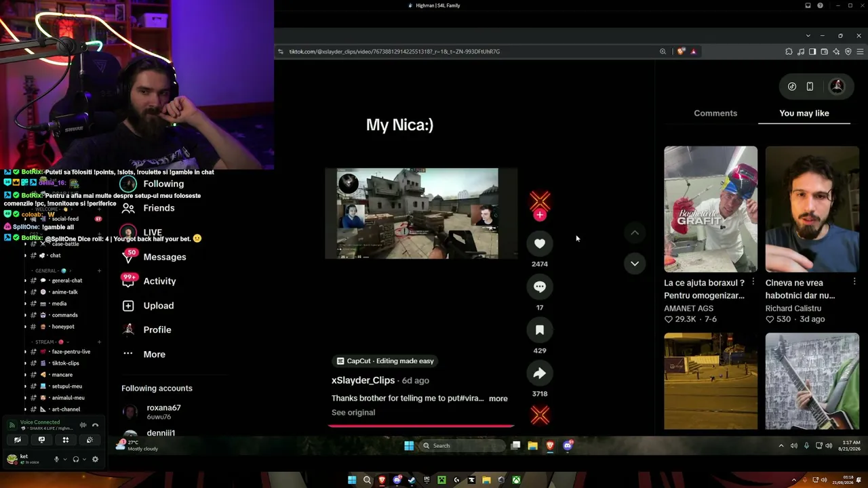Open the Brave VPN shield icon
The width and height of the screenshot is (868, 488).
tap(848, 52)
